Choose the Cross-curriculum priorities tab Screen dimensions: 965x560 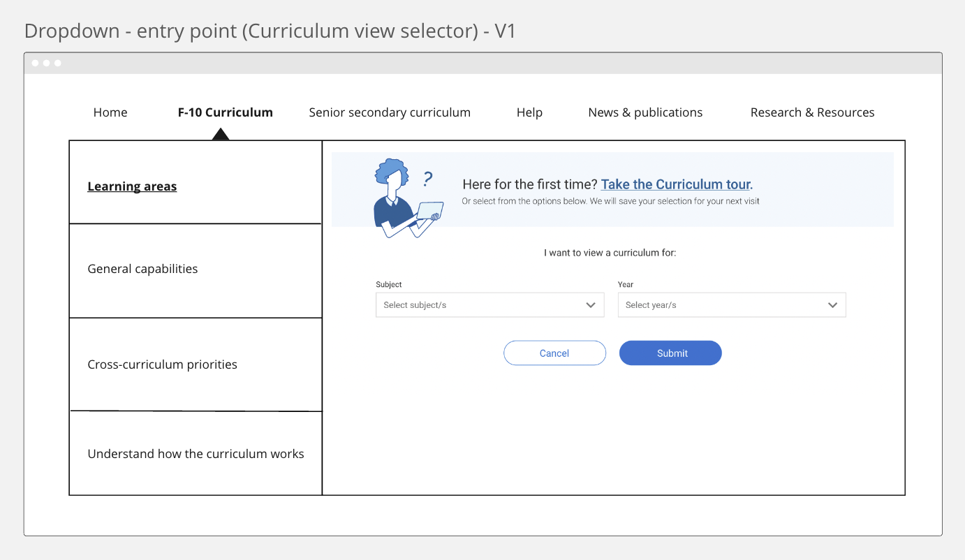[x=162, y=364]
